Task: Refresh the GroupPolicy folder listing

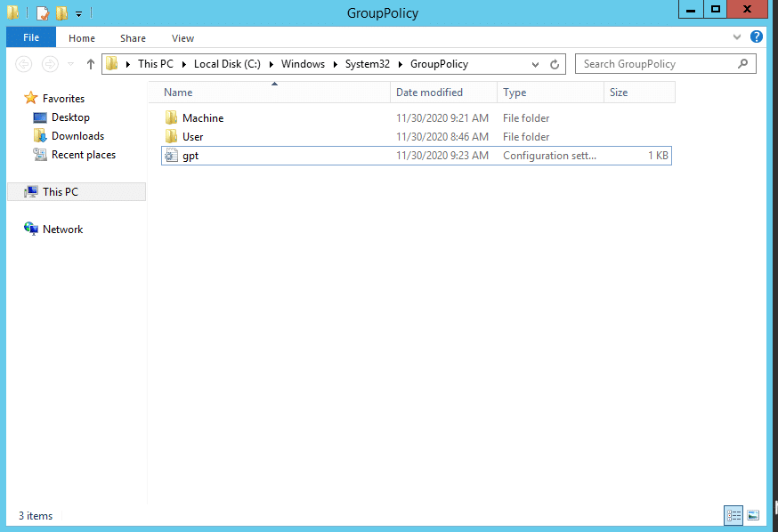Action: (x=555, y=64)
